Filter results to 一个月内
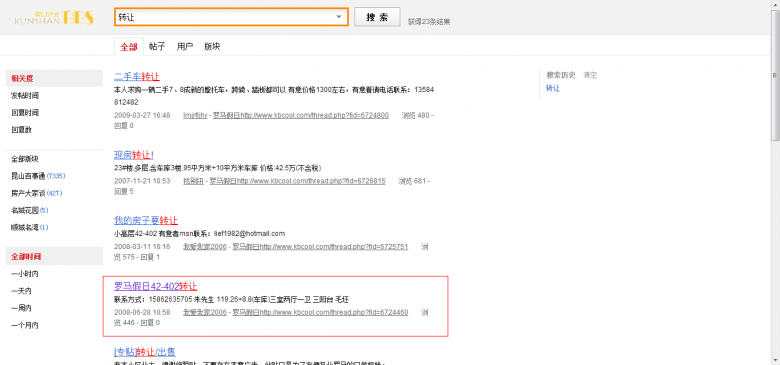Screen dimensions: 780x365 pos(25,326)
